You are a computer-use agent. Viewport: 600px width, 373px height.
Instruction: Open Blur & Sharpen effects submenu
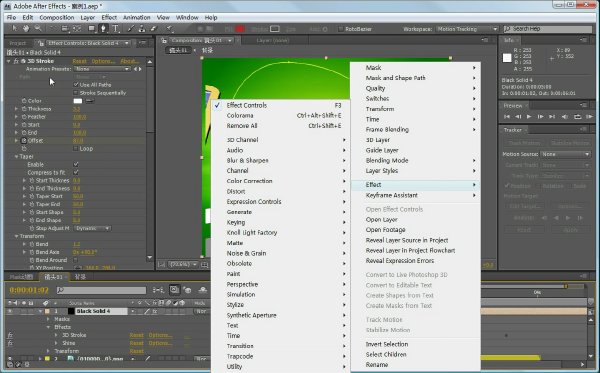281,160
